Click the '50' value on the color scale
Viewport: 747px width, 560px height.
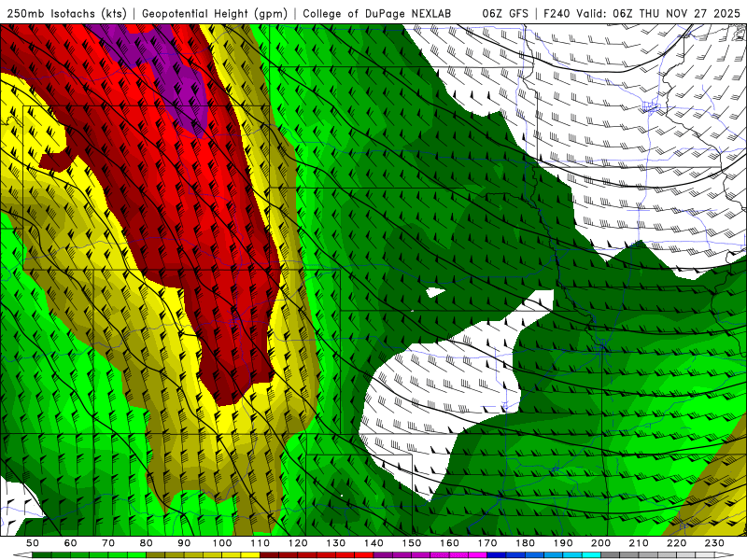pyautogui.click(x=32, y=543)
